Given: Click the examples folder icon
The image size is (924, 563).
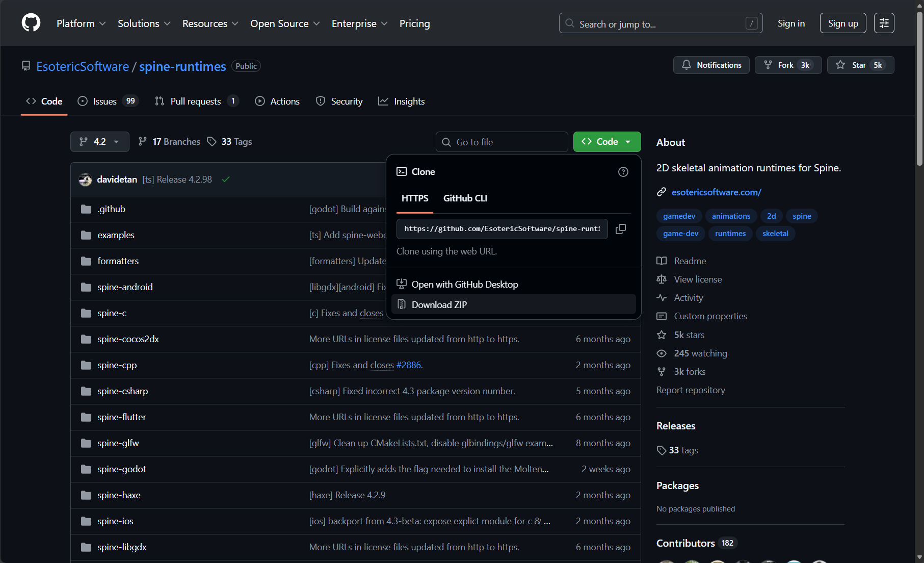Looking at the screenshot, I should pyautogui.click(x=86, y=235).
